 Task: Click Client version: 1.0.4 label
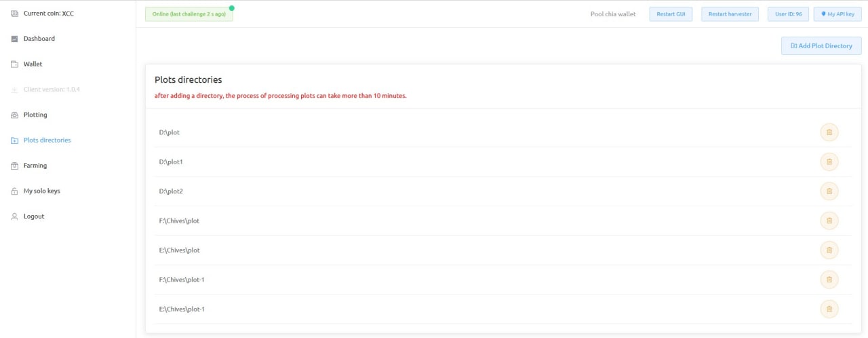[x=52, y=90]
